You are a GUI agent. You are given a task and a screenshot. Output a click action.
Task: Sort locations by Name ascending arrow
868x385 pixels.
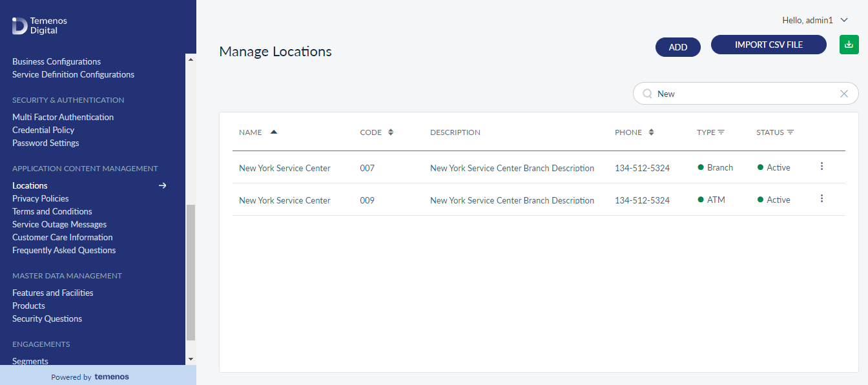(x=274, y=132)
